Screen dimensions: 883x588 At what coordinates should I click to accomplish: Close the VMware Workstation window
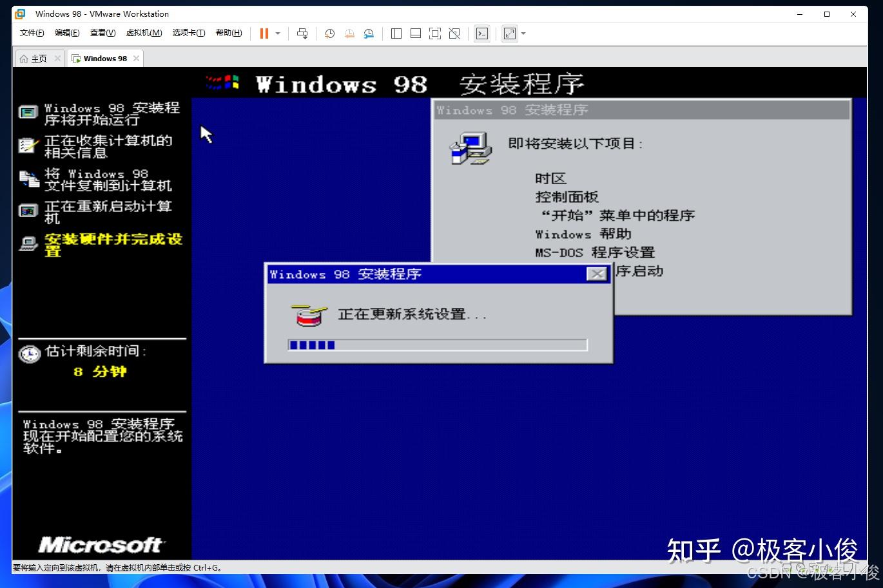point(853,14)
